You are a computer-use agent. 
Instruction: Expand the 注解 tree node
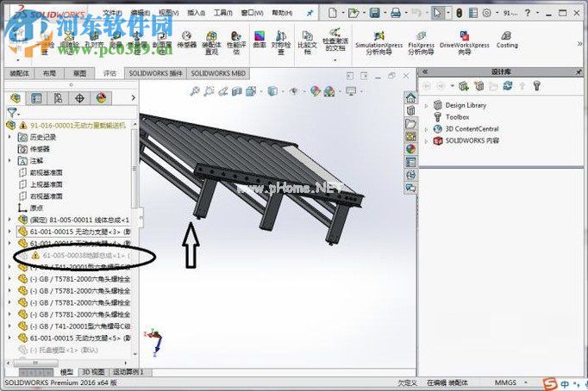coord(9,161)
